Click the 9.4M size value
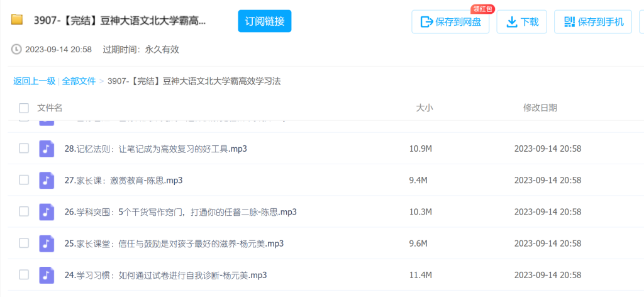The height and width of the screenshot is (297, 644). [x=418, y=181]
